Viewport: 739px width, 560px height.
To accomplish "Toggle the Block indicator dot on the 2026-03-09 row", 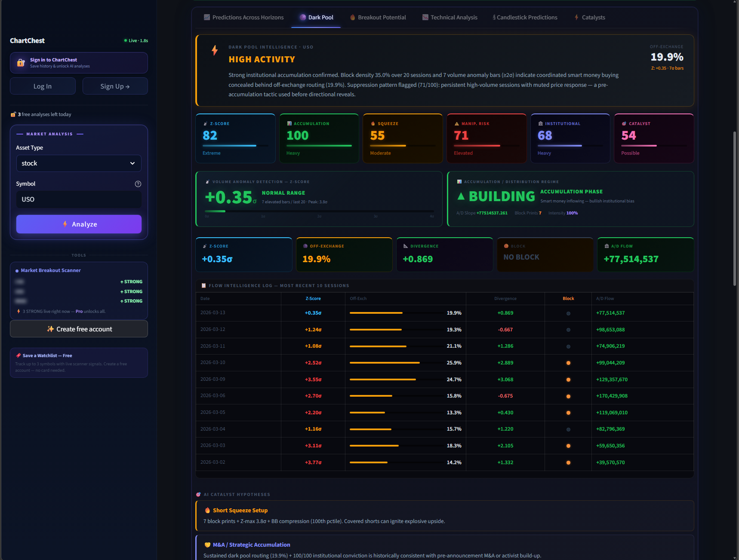I will tap(568, 379).
